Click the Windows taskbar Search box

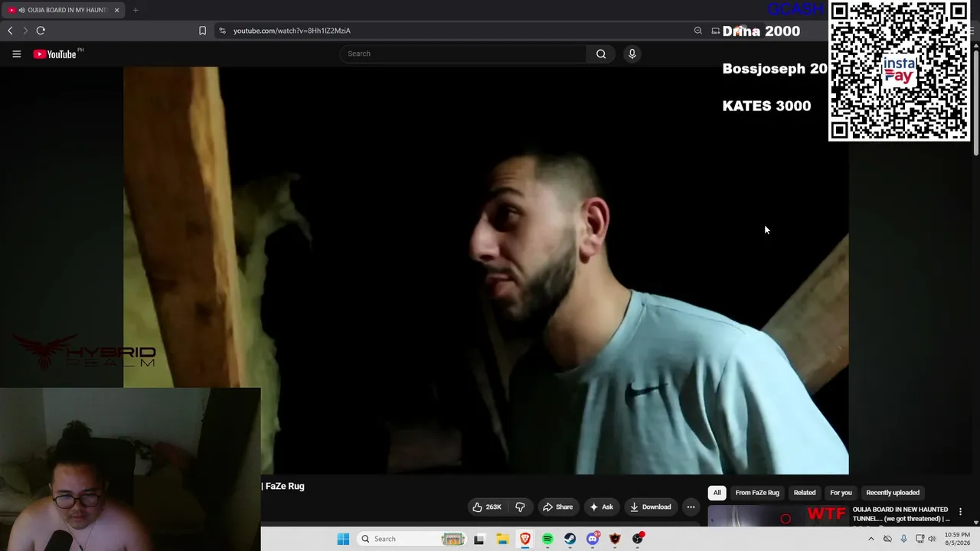pyautogui.click(x=413, y=539)
